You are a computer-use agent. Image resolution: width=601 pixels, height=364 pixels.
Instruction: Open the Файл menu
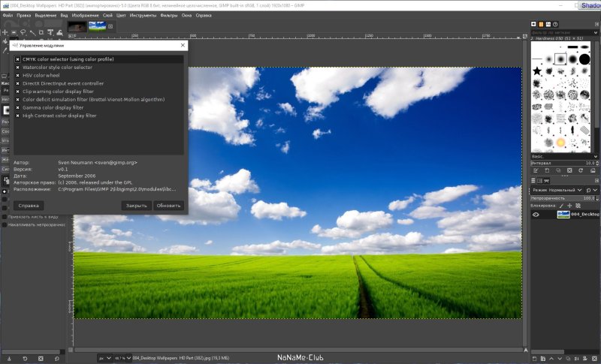(x=8, y=16)
